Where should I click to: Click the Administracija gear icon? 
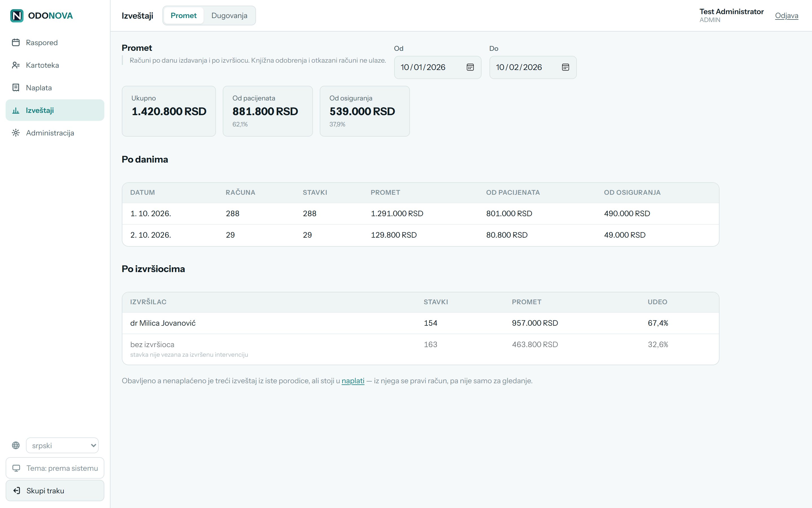click(x=16, y=133)
